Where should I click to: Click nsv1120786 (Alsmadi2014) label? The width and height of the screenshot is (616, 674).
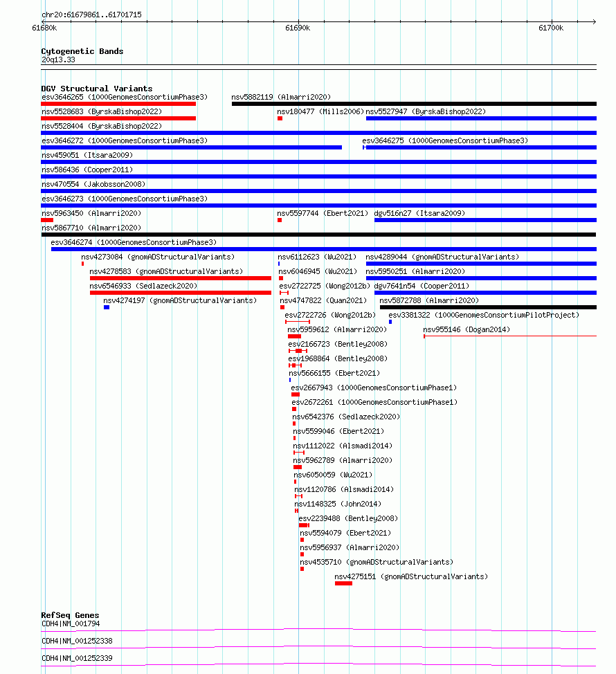coord(344,490)
